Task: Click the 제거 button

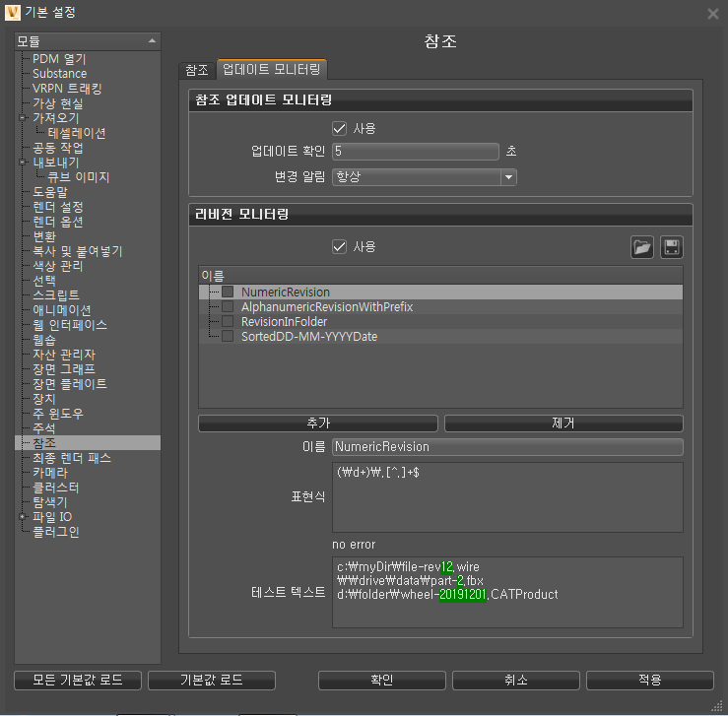Action: (x=563, y=423)
